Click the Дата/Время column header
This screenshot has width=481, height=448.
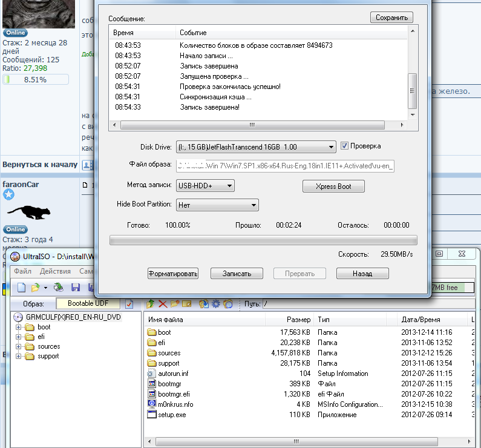(x=432, y=320)
